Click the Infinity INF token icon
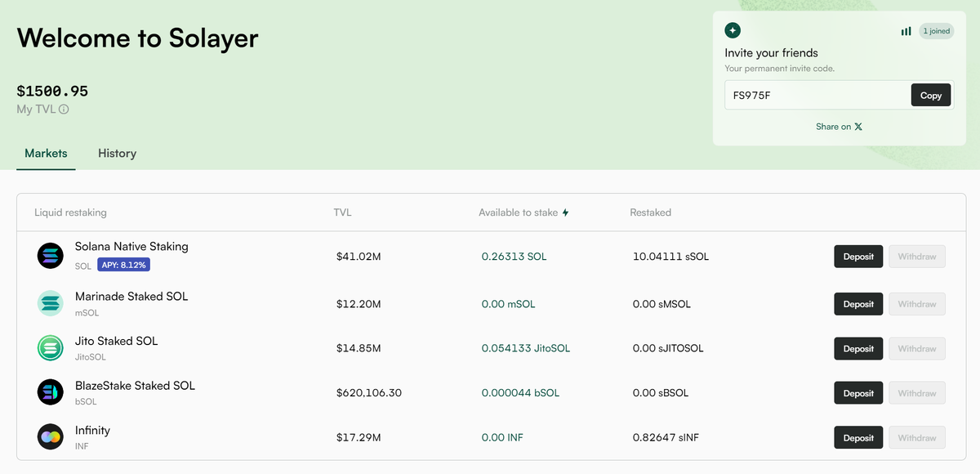This screenshot has height=474, width=980. (x=51, y=437)
